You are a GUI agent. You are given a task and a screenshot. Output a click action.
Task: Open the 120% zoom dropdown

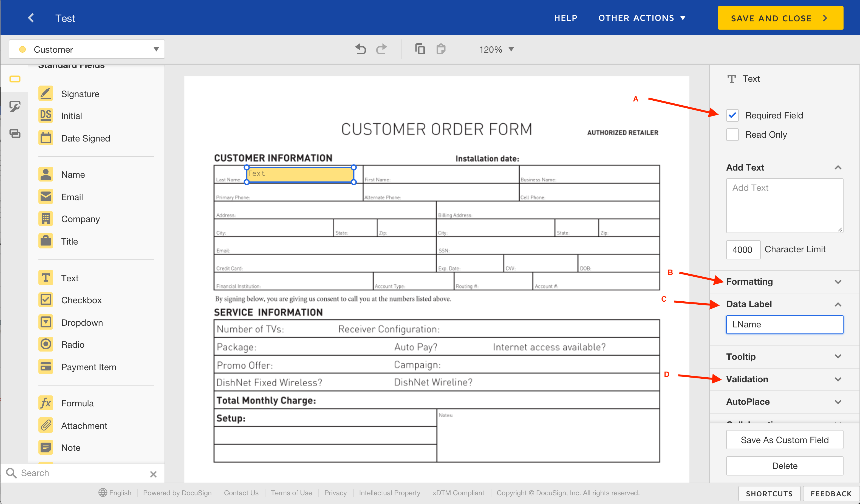496,49
